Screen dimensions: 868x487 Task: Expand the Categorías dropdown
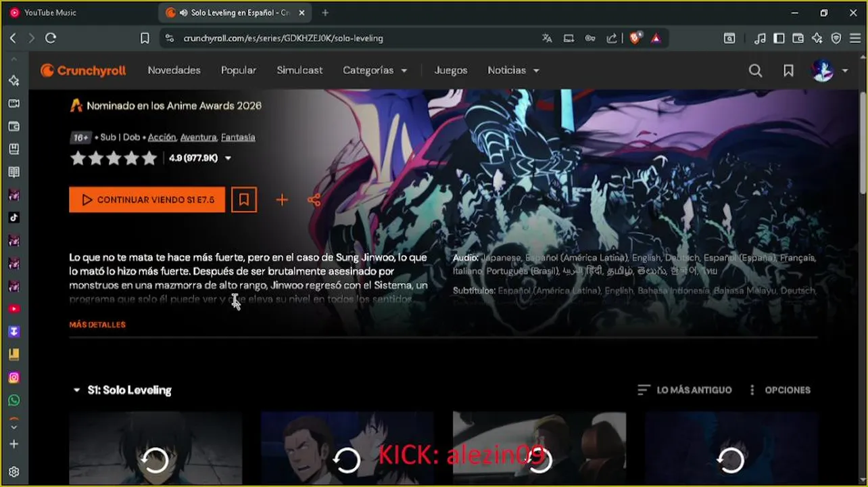[375, 70]
